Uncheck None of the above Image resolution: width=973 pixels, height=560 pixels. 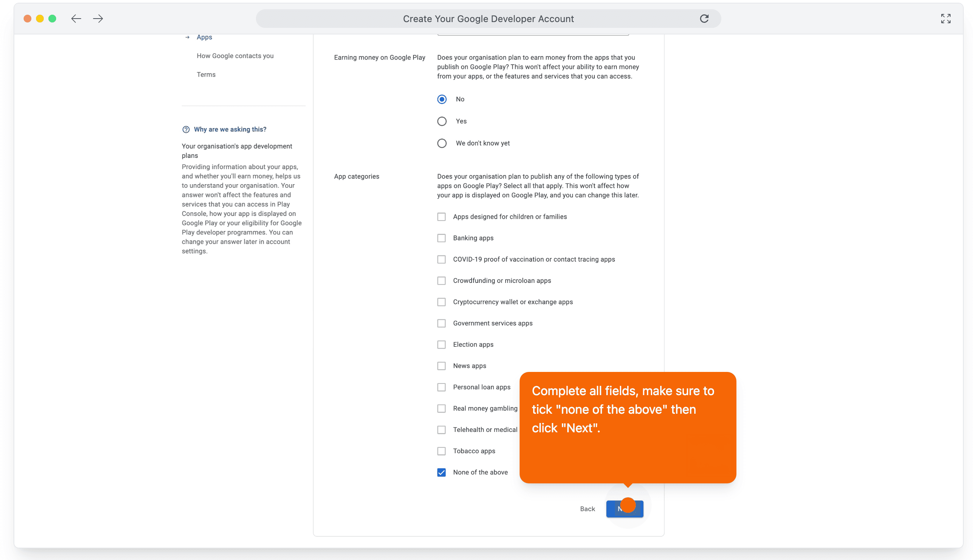[x=441, y=472]
